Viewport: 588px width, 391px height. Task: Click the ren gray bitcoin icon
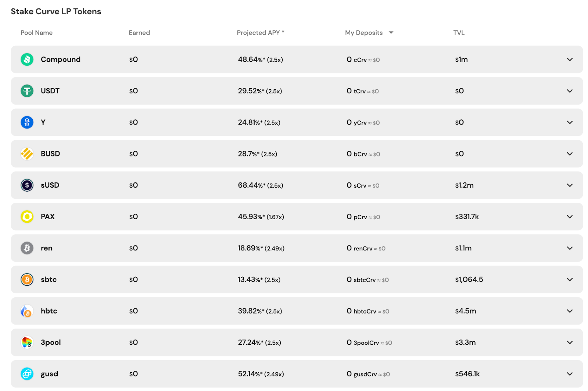[x=27, y=248]
